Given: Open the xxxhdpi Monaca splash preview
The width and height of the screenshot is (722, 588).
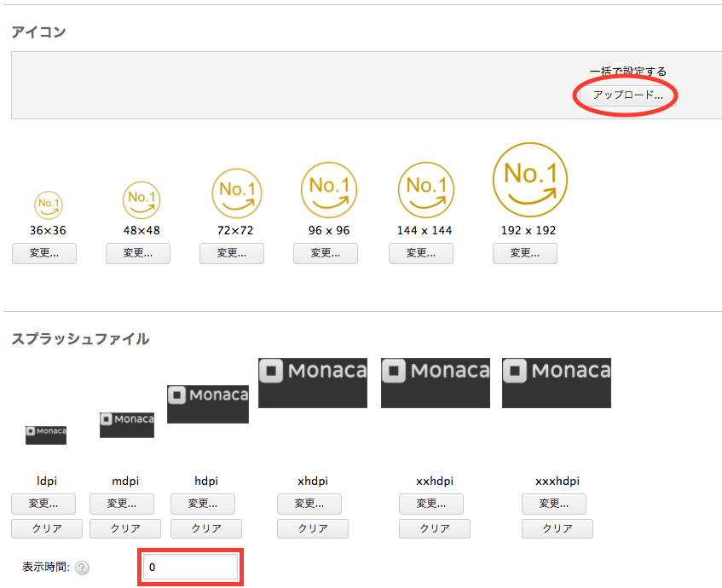Looking at the screenshot, I should tap(557, 383).
